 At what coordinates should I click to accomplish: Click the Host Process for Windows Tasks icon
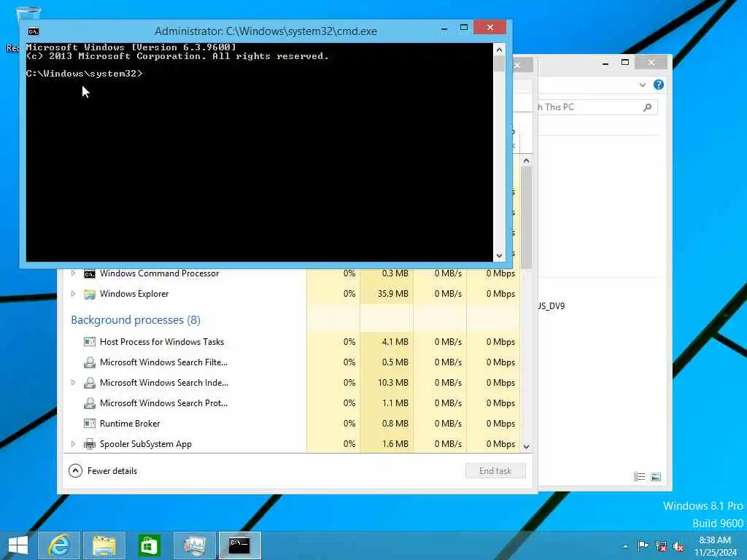click(x=90, y=342)
